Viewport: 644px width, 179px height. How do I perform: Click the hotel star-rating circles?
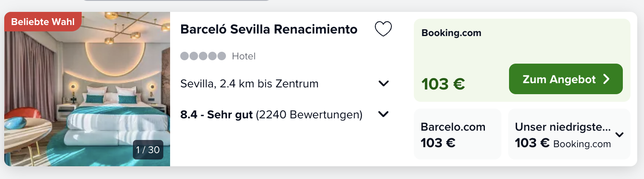click(x=203, y=56)
